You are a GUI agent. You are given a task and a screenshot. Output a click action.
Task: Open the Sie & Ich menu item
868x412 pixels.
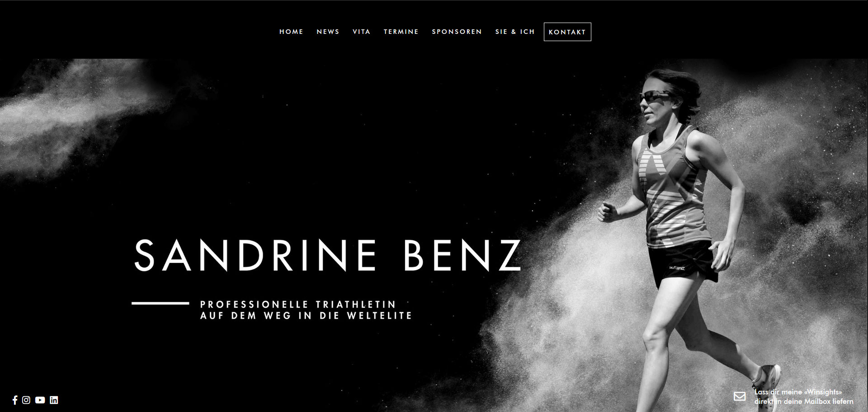tap(515, 32)
